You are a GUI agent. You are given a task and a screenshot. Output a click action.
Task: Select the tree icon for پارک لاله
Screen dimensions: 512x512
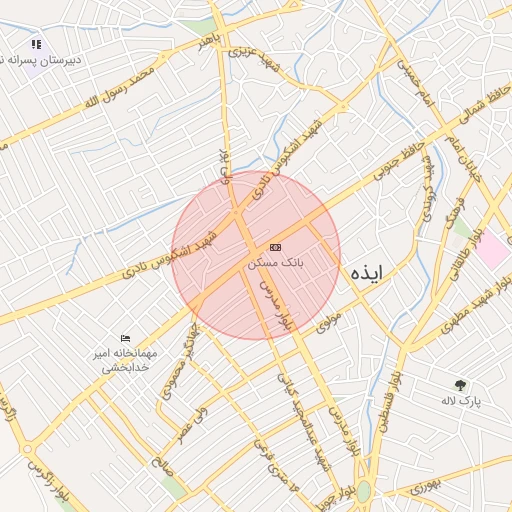coord(460,385)
